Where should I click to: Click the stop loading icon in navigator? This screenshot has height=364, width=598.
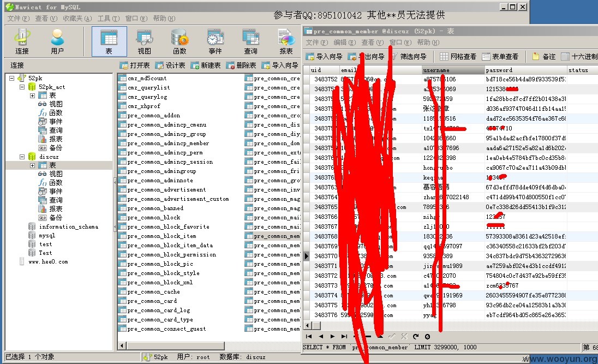point(428,337)
